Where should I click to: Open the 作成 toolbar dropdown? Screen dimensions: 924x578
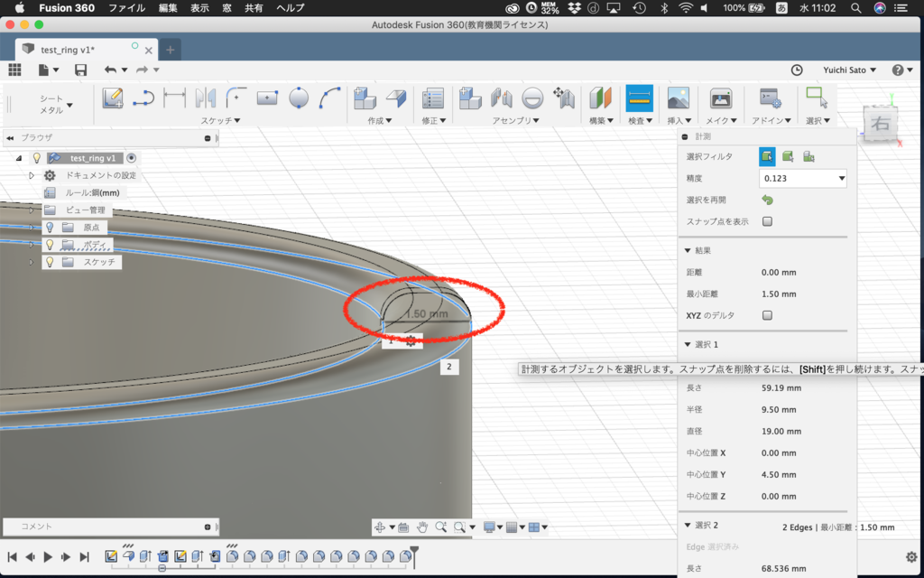coord(380,120)
